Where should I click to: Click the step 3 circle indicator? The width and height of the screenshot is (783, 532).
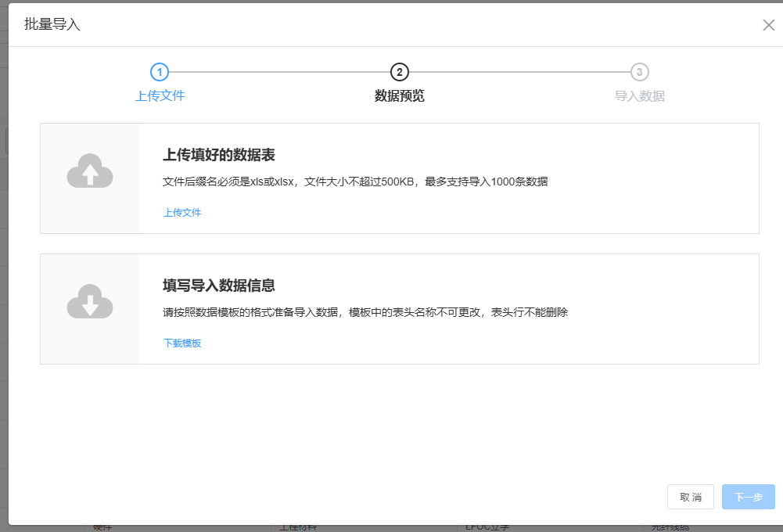[x=639, y=72]
